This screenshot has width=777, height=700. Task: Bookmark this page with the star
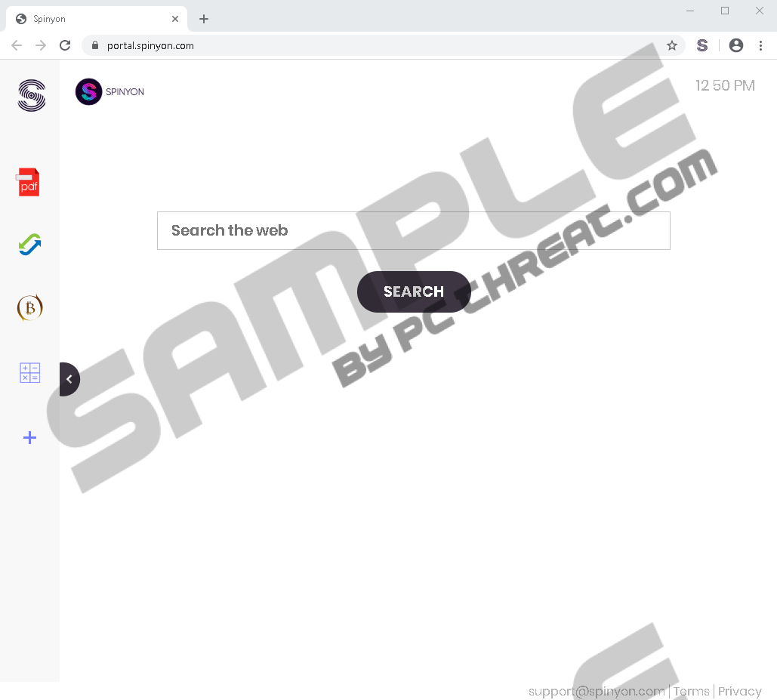[672, 45]
